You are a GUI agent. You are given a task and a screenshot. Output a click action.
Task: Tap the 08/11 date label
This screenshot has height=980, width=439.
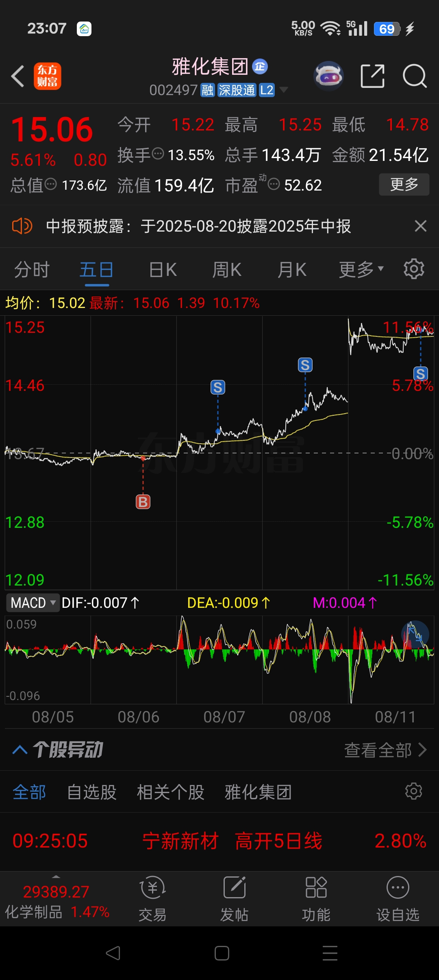coord(396,717)
